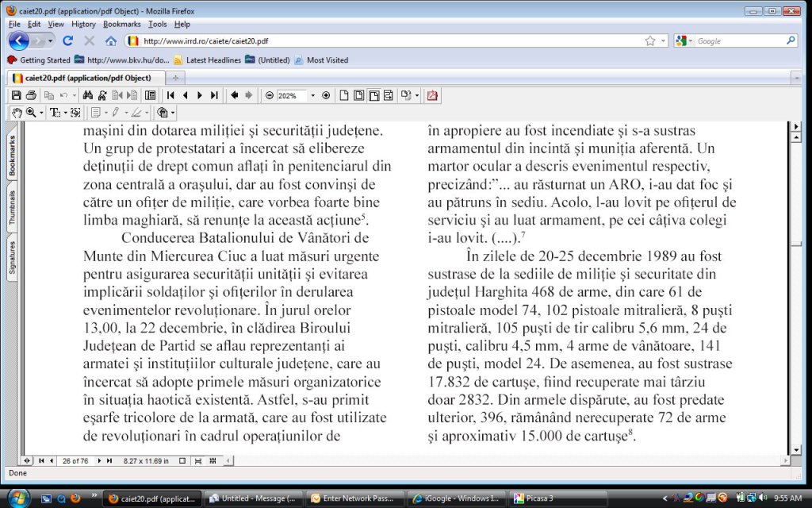The width and height of the screenshot is (812, 508).
Task: Open the Search binoculars tool
Action: click(x=88, y=95)
